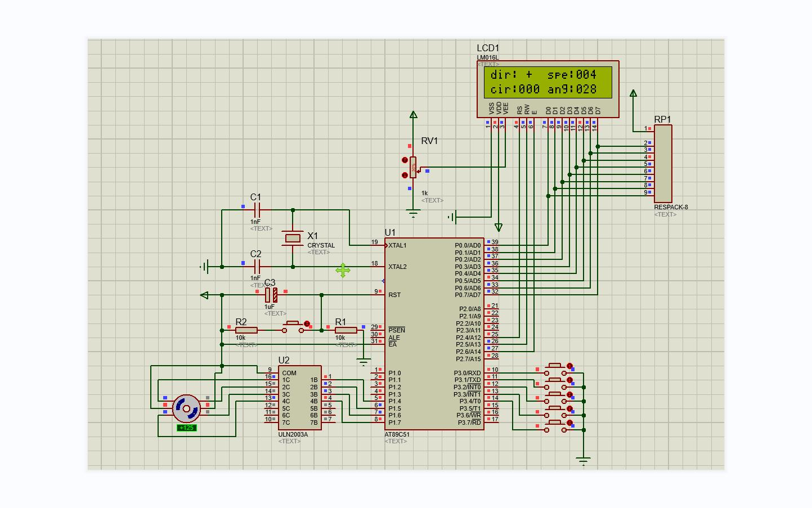Select the RP1 resistor pack

663,164
